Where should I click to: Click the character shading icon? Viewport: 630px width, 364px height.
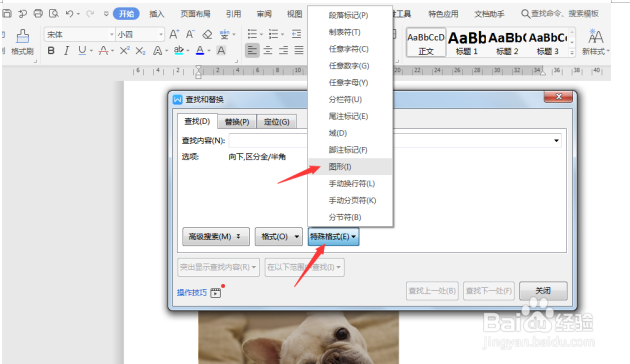[x=221, y=51]
